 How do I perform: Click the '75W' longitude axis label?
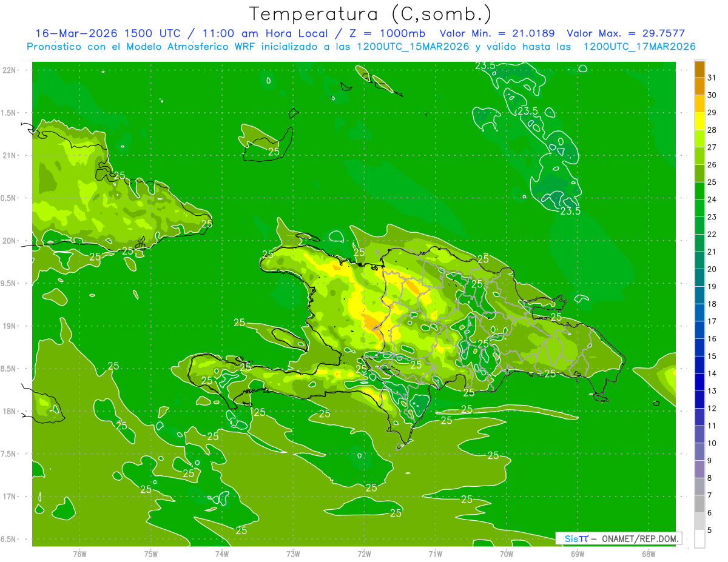coord(150,554)
